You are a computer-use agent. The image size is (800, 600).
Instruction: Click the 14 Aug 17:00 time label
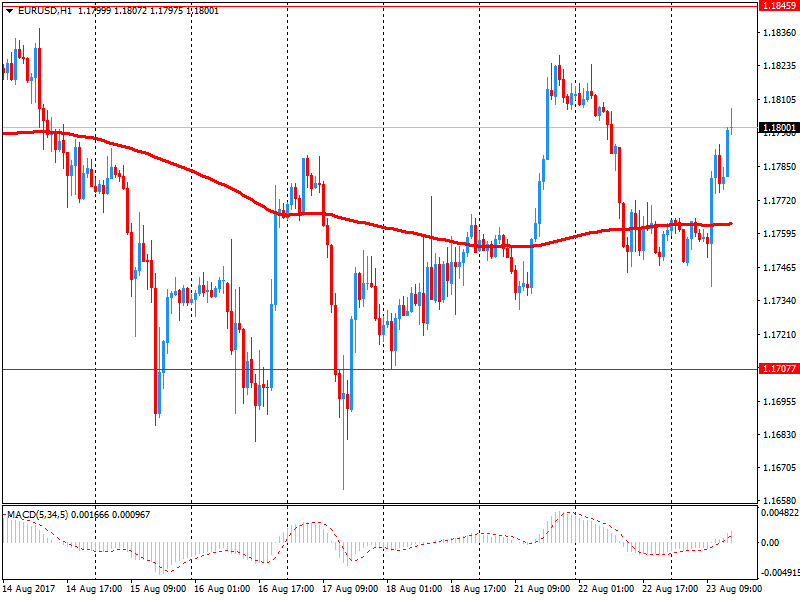click(x=94, y=589)
